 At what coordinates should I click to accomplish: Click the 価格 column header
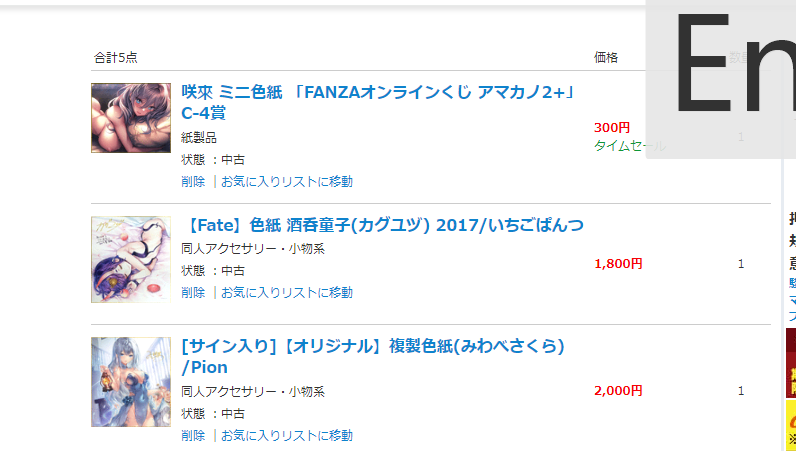pos(606,57)
